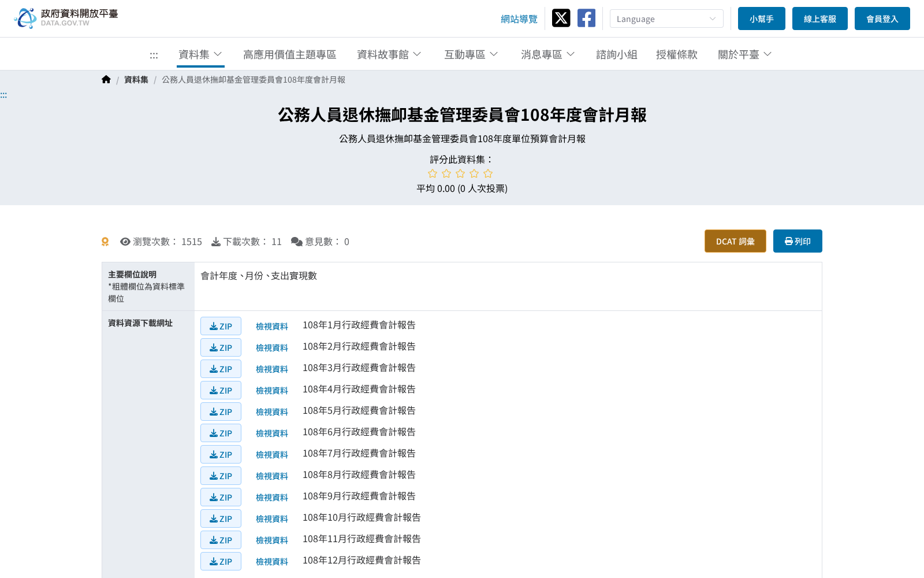Download ZIP for 108年6月 report

click(221, 433)
